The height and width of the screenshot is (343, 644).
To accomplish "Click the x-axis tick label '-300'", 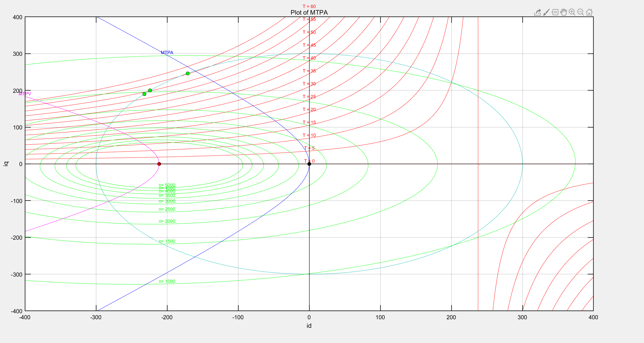I will coord(96,318).
